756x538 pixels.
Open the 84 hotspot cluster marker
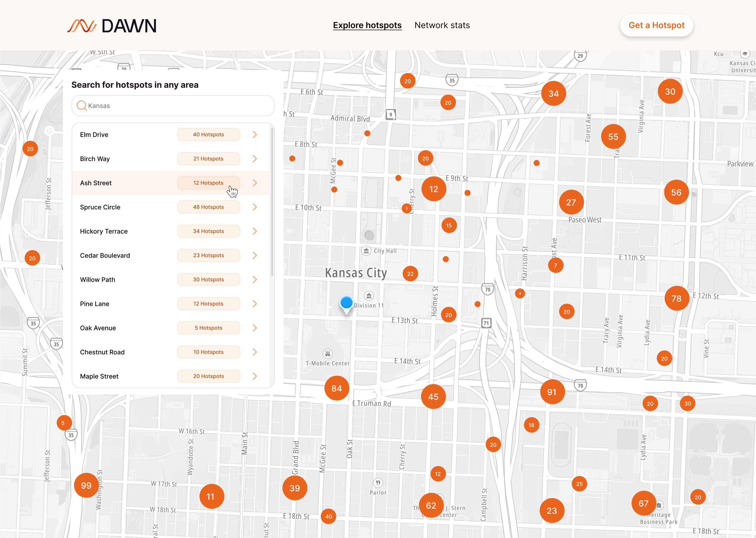[x=337, y=388]
